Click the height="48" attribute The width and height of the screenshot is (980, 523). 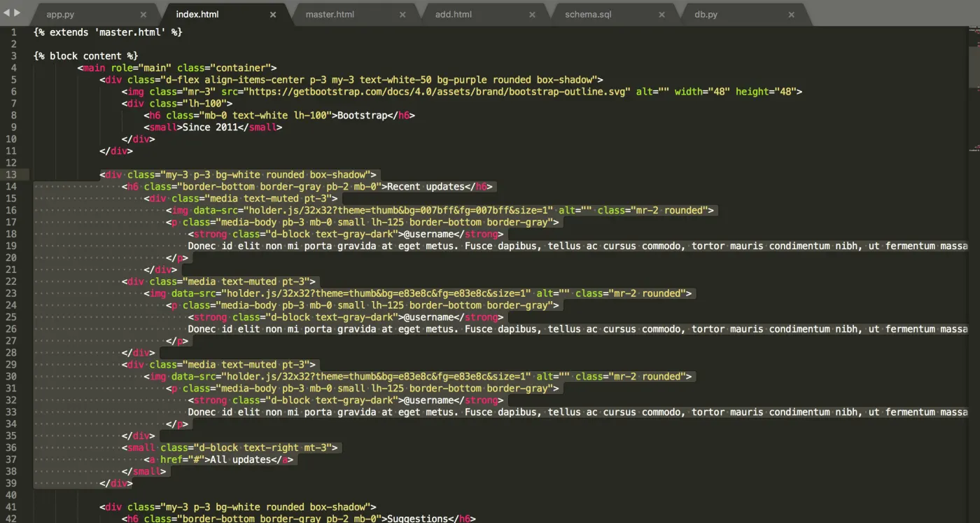click(766, 92)
